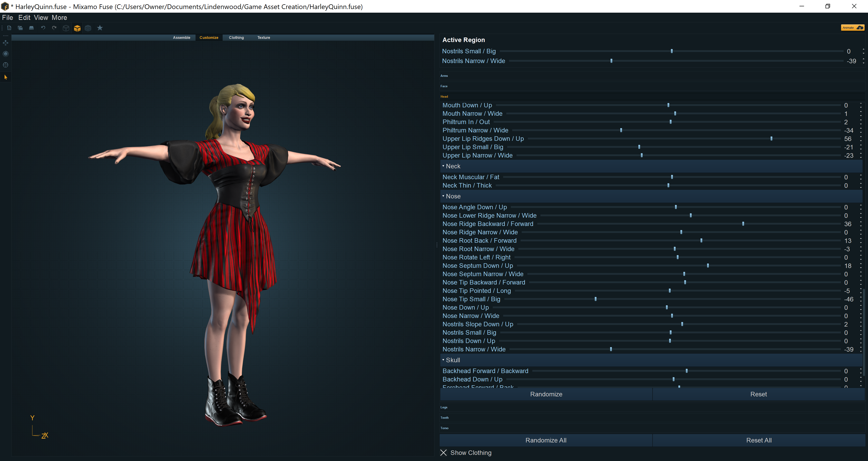Click the Animate cloud upload button
Image resolution: width=868 pixels, height=461 pixels.
[x=852, y=28]
